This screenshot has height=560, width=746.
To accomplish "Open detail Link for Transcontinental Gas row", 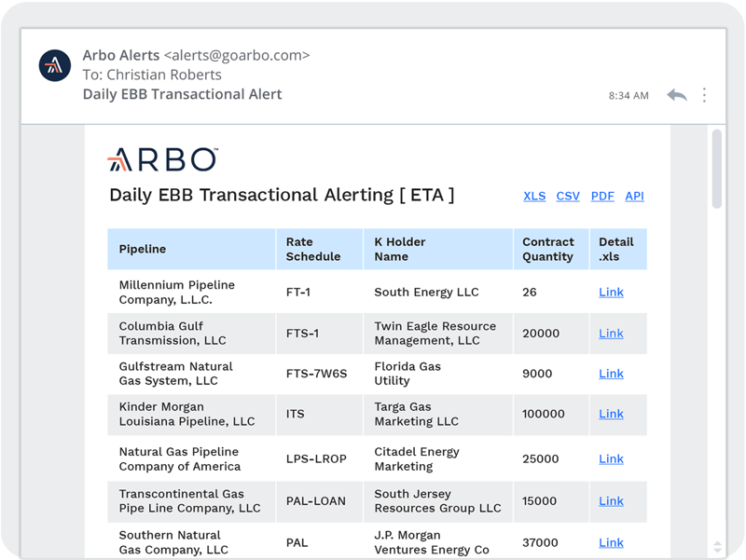I will 611,501.
